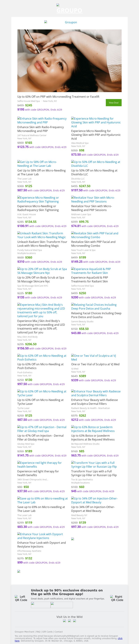Click the left app store badge

[x=41, y=605]
